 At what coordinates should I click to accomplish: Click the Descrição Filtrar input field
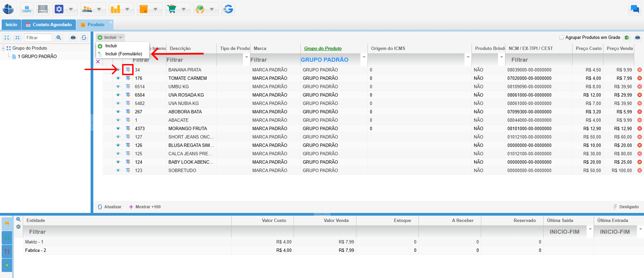point(191,60)
